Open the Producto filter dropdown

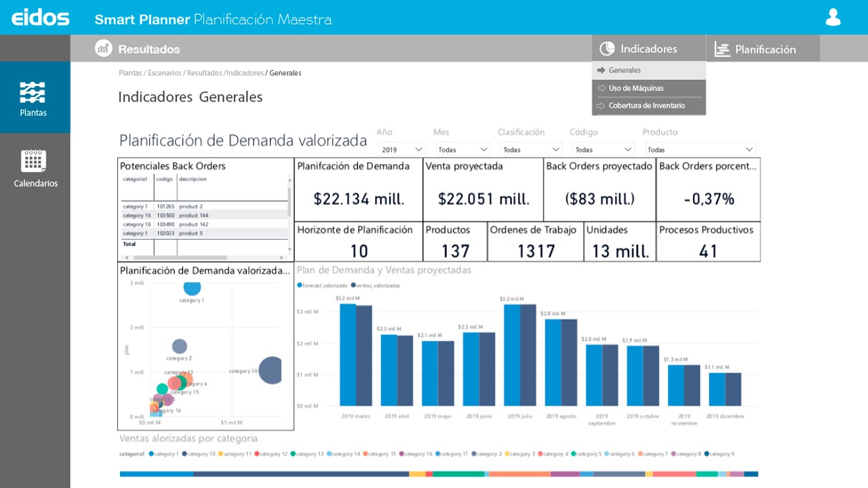pyautogui.click(x=700, y=149)
